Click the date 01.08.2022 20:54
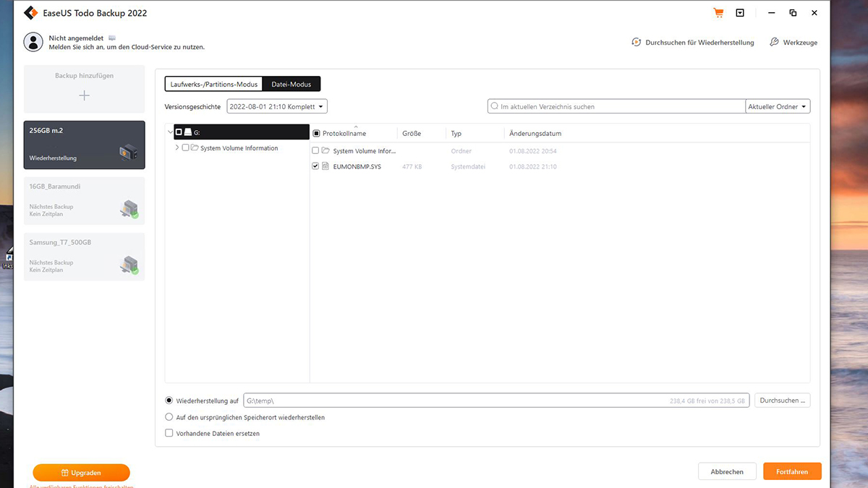The image size is (868, 488). pos(533,151)
